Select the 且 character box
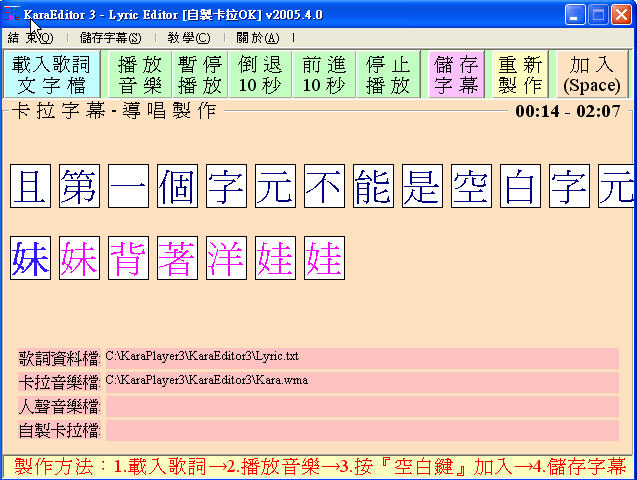This screenshot has width=637, height=480. 30,186
